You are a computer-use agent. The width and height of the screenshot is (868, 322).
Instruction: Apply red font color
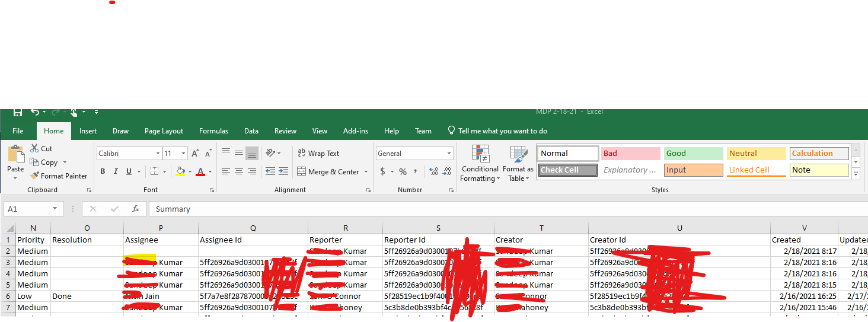coord(200,171)
